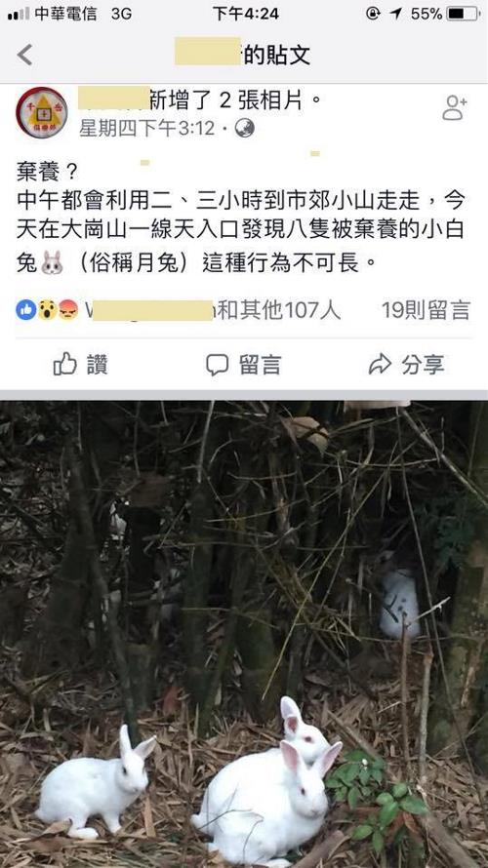Tap the blue thumbs-up reaction icon

pos(26,310)
